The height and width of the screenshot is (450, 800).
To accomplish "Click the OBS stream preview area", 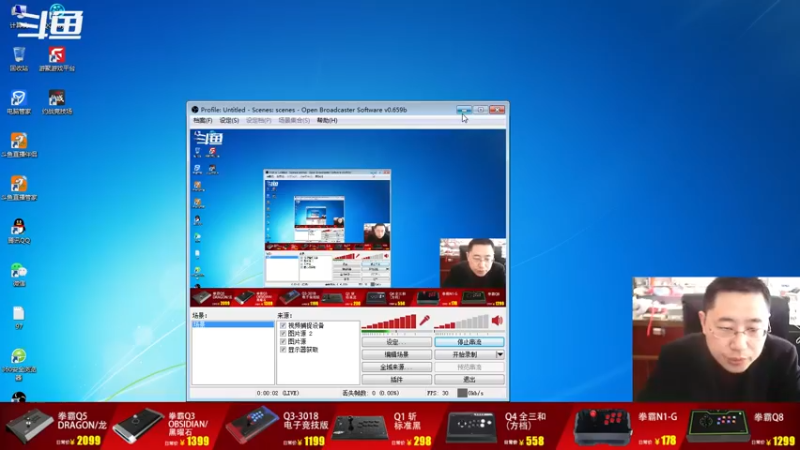I will pos(348,218).
